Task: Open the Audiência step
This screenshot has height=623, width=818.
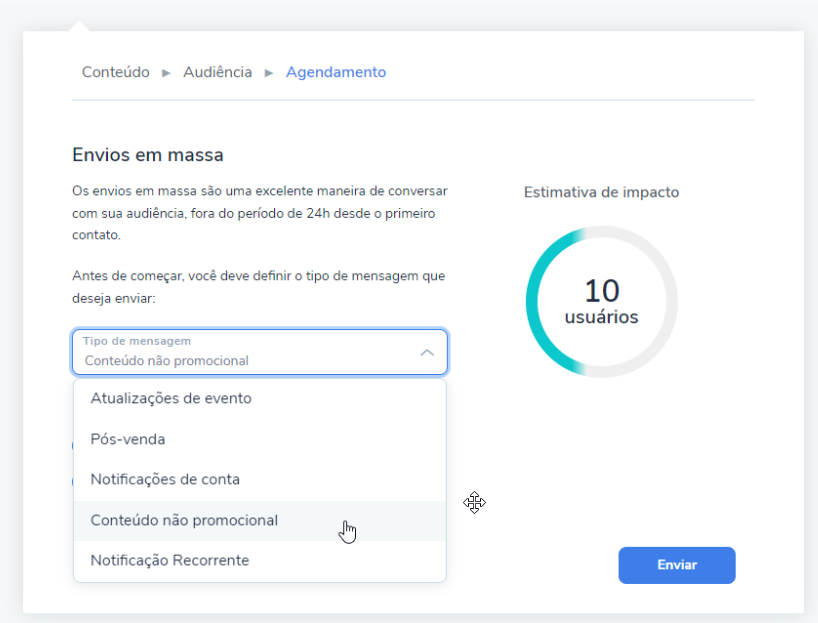Action: click(x=217, y=72)
